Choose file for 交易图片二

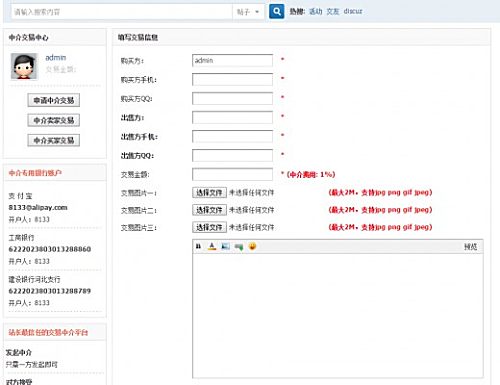pyautogui.click(x=209, y=210)
